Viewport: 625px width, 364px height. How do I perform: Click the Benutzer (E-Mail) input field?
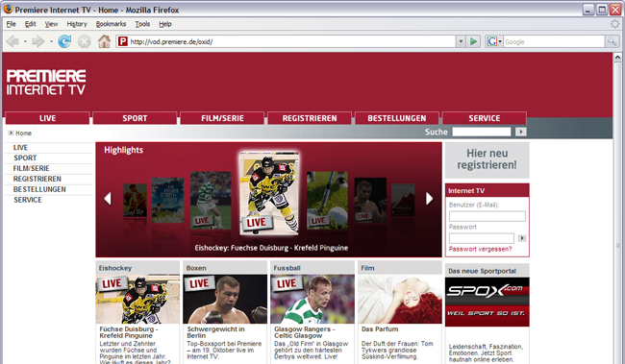(487, 216)
